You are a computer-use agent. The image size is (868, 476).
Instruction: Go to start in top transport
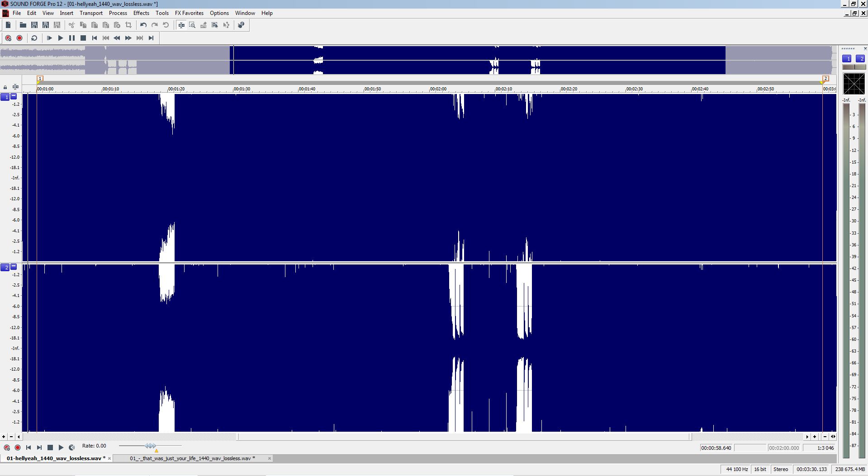(x=95, y=38)
